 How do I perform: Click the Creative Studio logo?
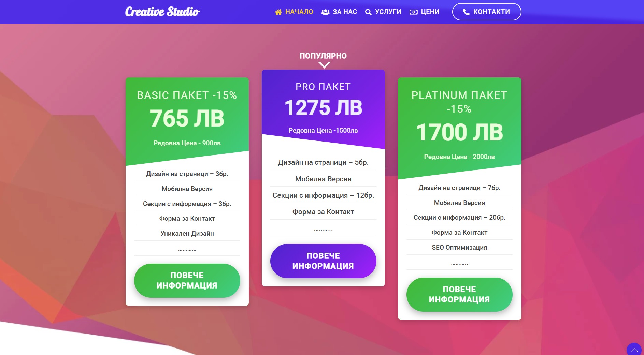162,12
